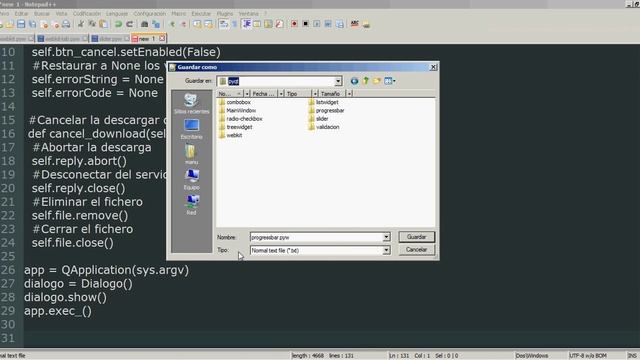Click the Save All toolbar icon
Screen dimensions: 640x360
tap(32, 24)
